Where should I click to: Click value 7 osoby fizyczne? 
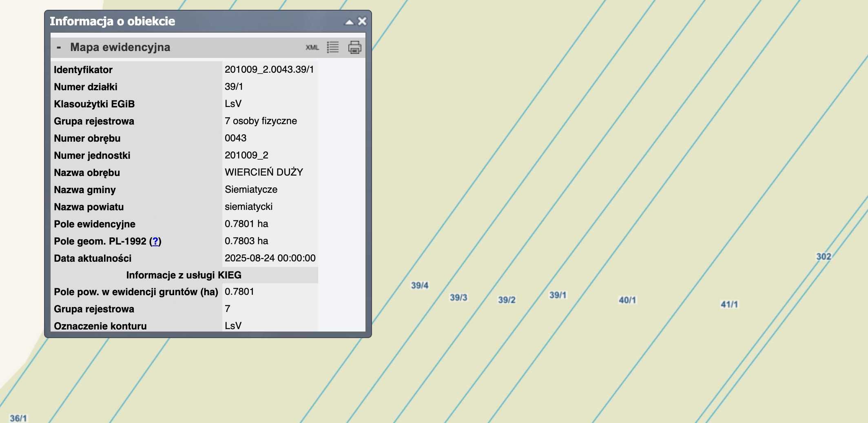pyautogui.click(x=261, y=121)
